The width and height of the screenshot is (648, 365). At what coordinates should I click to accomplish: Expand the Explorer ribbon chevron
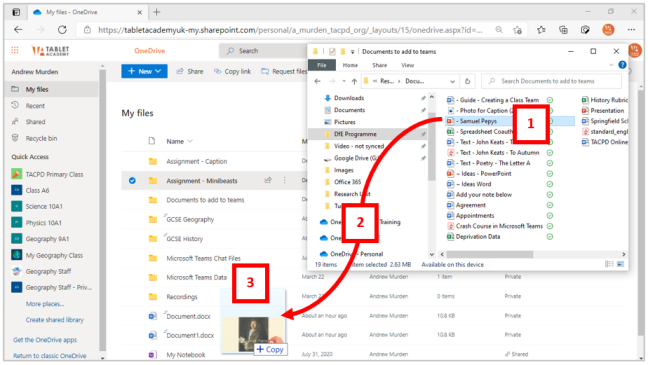pyautogui.click(x=611, y=65)
